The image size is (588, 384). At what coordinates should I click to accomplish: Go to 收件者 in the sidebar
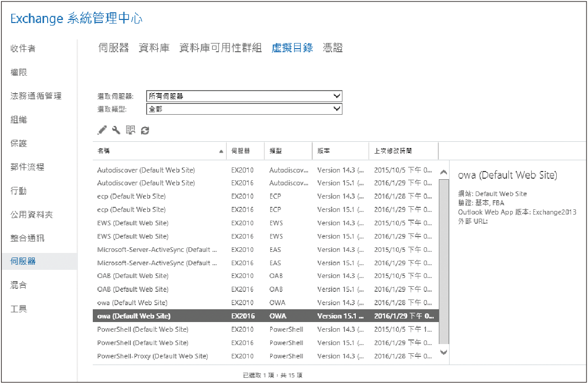pyautogui.click(x=23, y=48)
